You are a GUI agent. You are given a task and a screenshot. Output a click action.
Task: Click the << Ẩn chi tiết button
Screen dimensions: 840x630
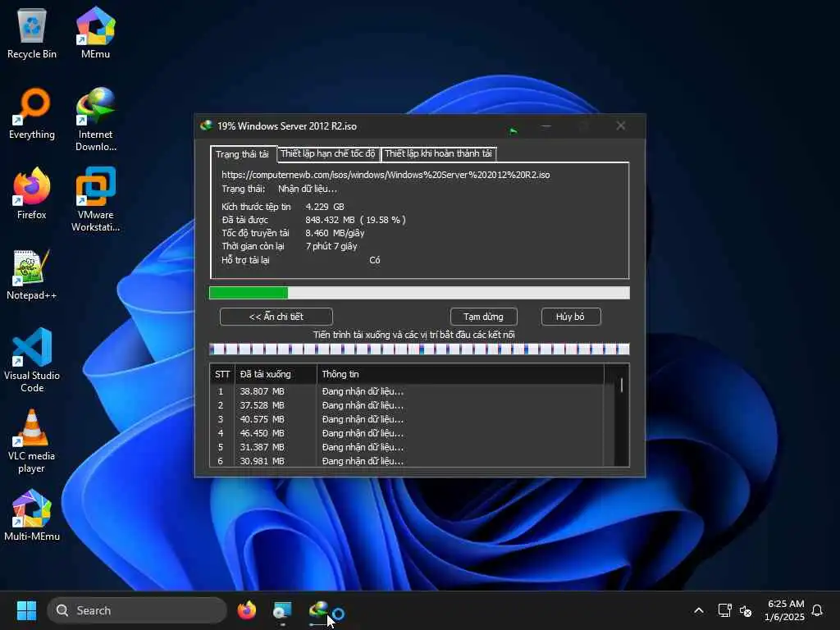coord(276,317)
